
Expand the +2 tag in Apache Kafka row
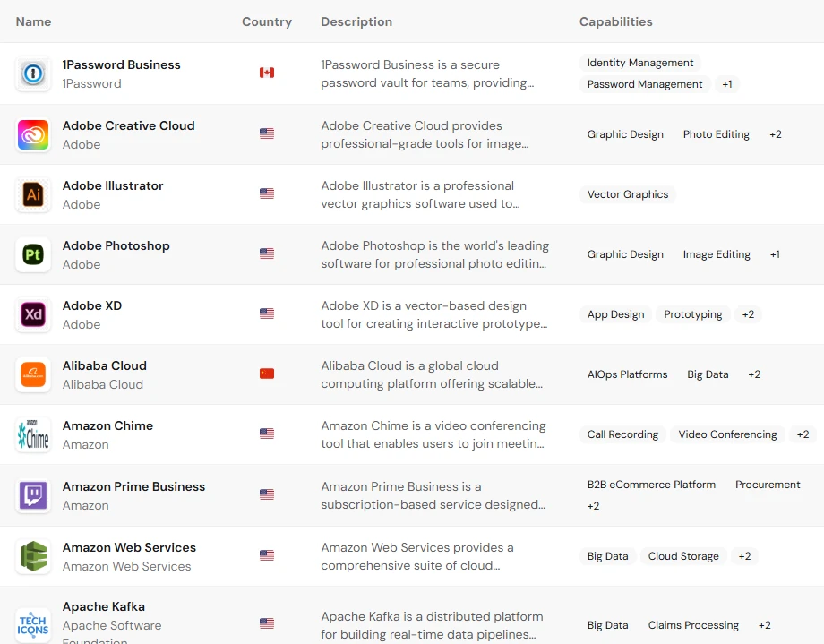coord(765,625)
